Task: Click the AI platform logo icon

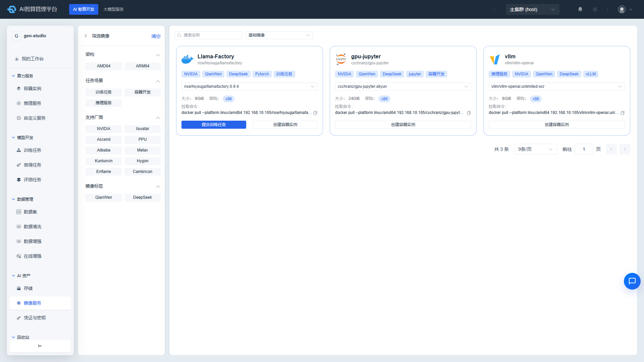Action: pos(12,9)
